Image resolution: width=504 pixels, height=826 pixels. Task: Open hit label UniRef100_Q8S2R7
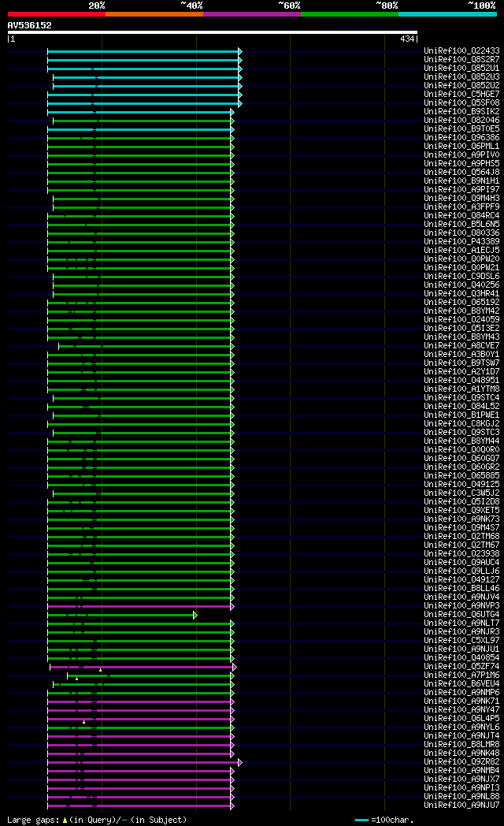click(461, 60)
